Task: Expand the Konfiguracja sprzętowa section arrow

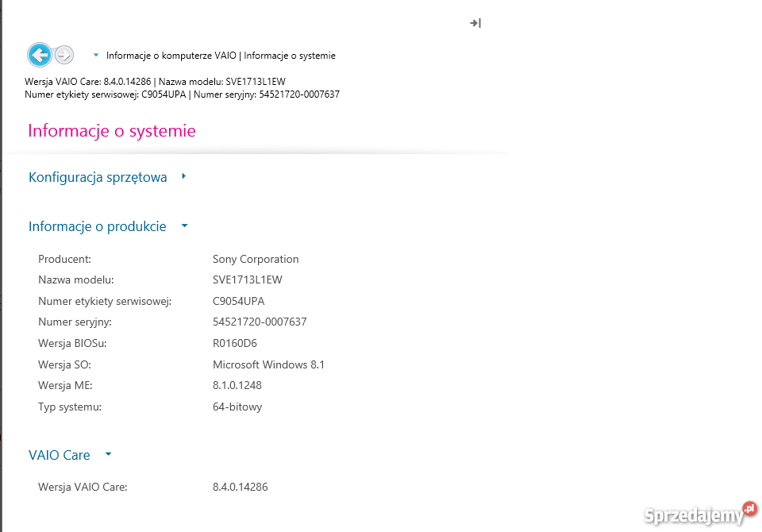Action: tap(183, 177)
